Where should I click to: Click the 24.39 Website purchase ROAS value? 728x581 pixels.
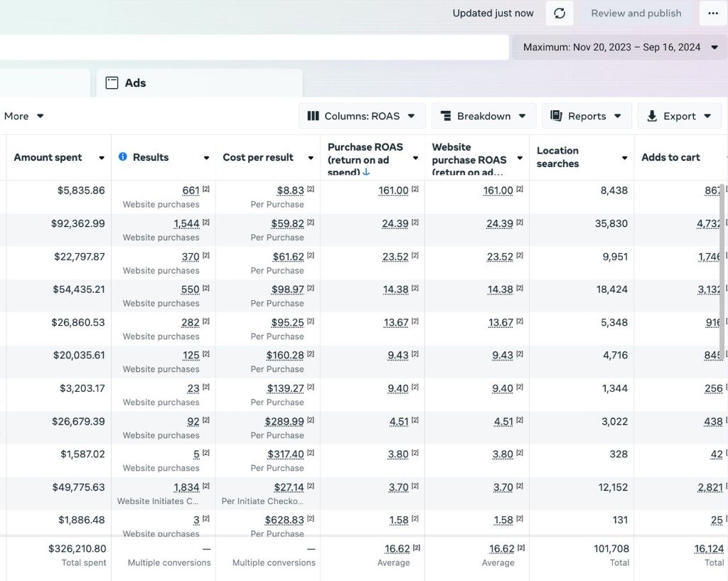[500, 223]
